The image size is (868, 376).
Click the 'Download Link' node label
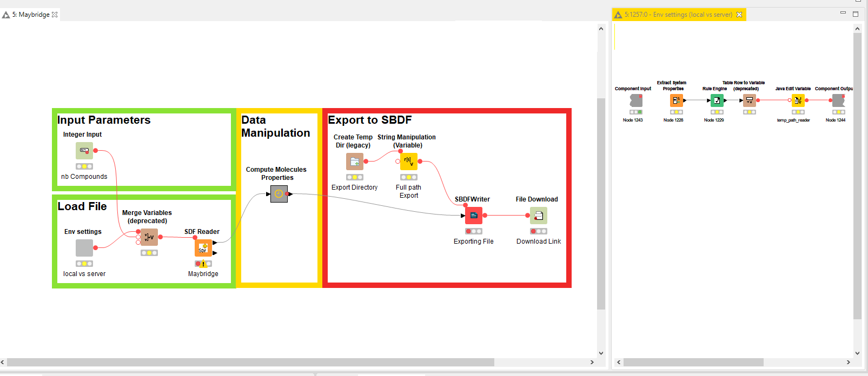539,241
